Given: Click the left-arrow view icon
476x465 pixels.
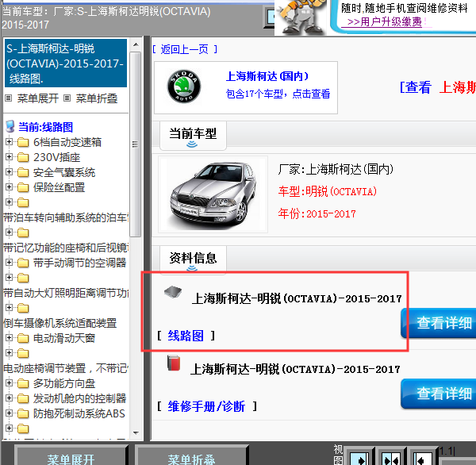Looking at the screenshot, I should pyautogui.click(x=422, y=459).
